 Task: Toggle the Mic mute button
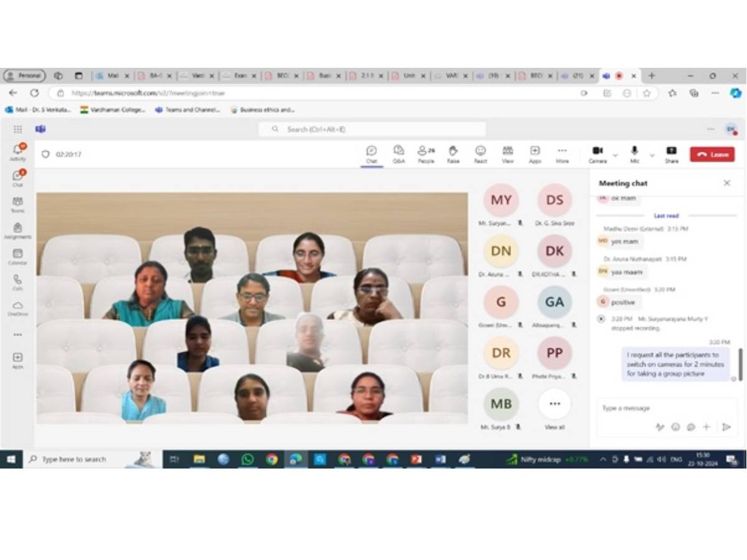[634, 153]
